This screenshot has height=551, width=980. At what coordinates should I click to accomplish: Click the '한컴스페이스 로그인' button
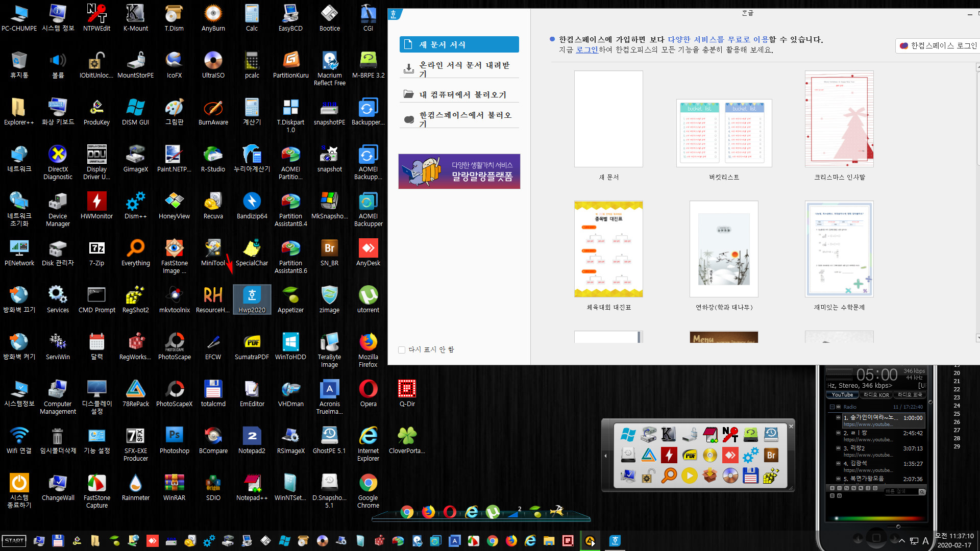click(x=938, y=45)
